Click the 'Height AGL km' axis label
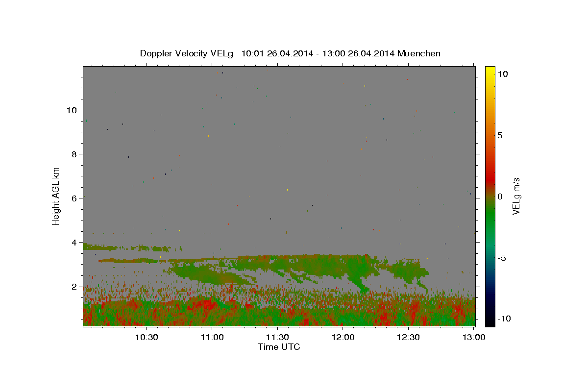This screenshot has height=392, width=588. point(56,196)
